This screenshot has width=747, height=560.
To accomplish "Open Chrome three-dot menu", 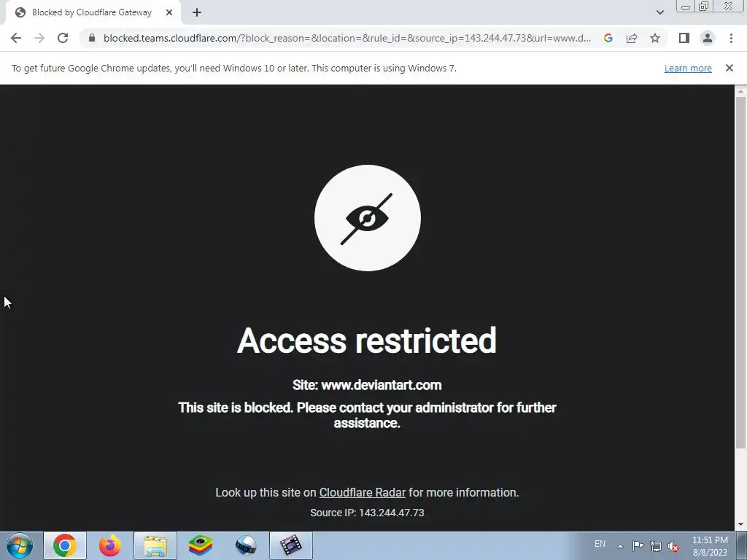I will pyautogui.click(x=731, y=38).
